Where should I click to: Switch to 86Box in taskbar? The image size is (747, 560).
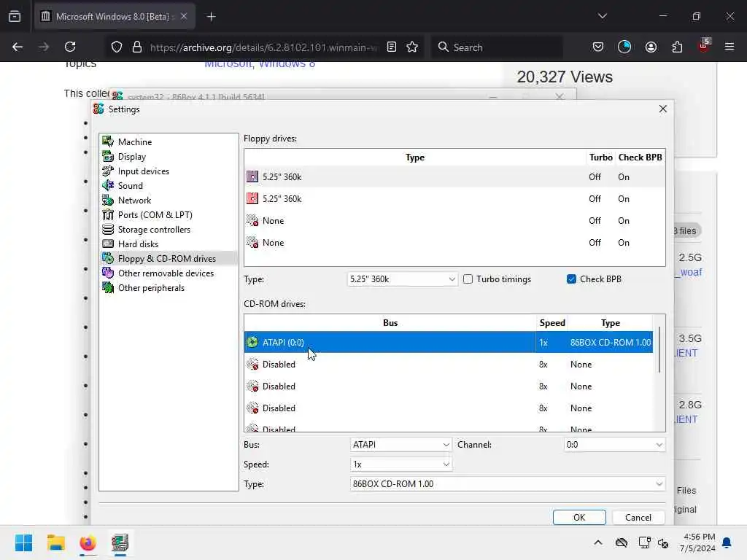coord(120,542)
